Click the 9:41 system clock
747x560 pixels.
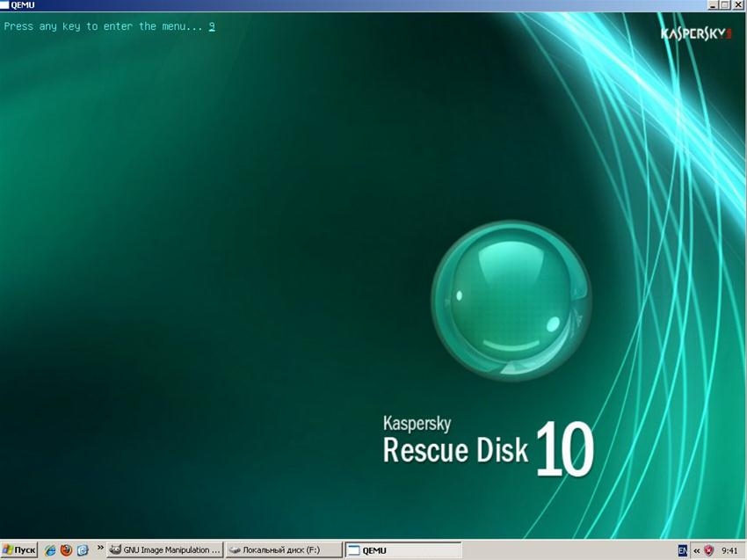click(x=729, y=550)
